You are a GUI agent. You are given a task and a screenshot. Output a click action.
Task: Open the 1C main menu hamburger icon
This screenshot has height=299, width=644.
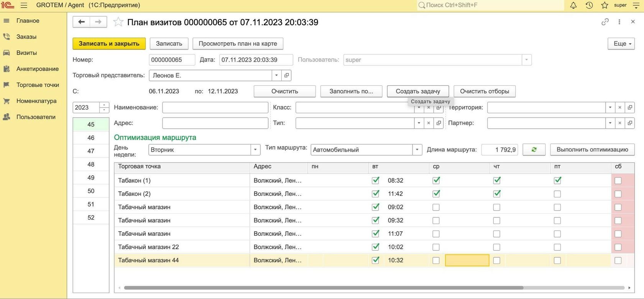click(24, 5)
